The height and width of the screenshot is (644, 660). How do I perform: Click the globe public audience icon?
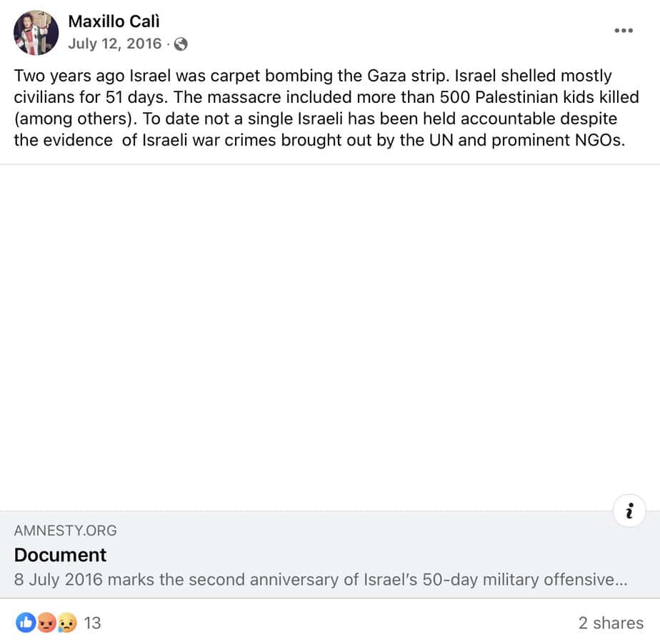pos(181,44)
